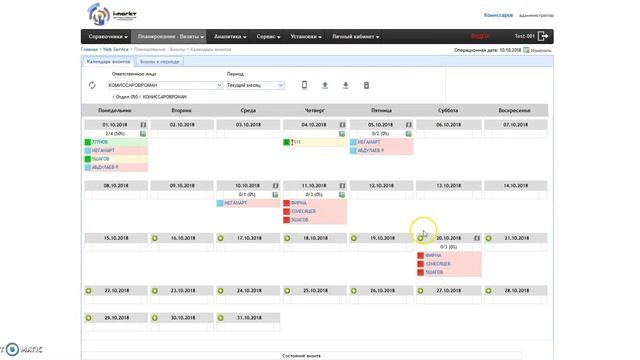This screenshot has height=360, width=640.
Task: Click the report icon under 04.10.2018
Action: 342,133
